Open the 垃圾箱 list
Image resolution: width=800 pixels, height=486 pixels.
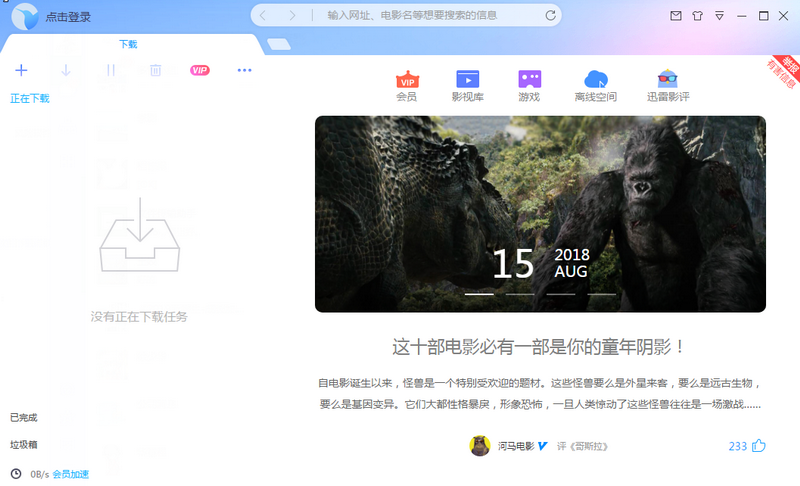point(23,445)
